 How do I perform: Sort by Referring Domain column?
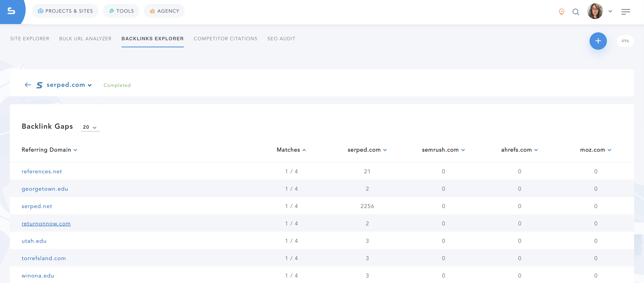pyautogui.click(x=49, y=150)
